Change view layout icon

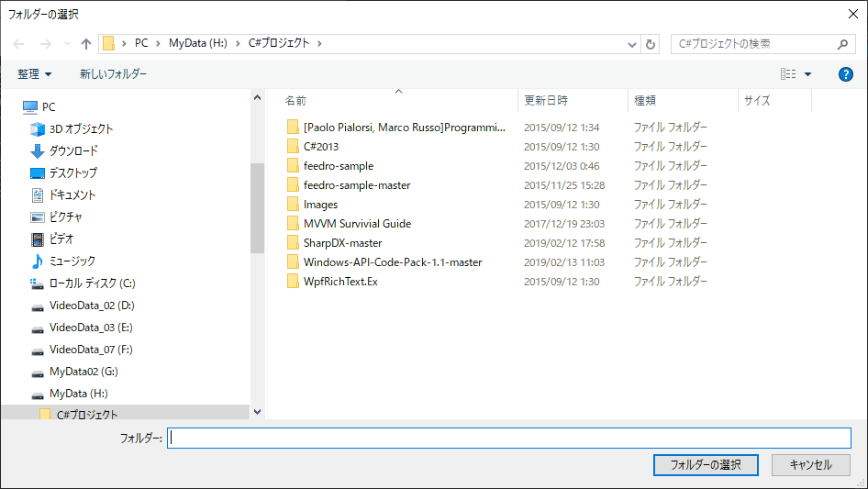[x=788, y=73]
